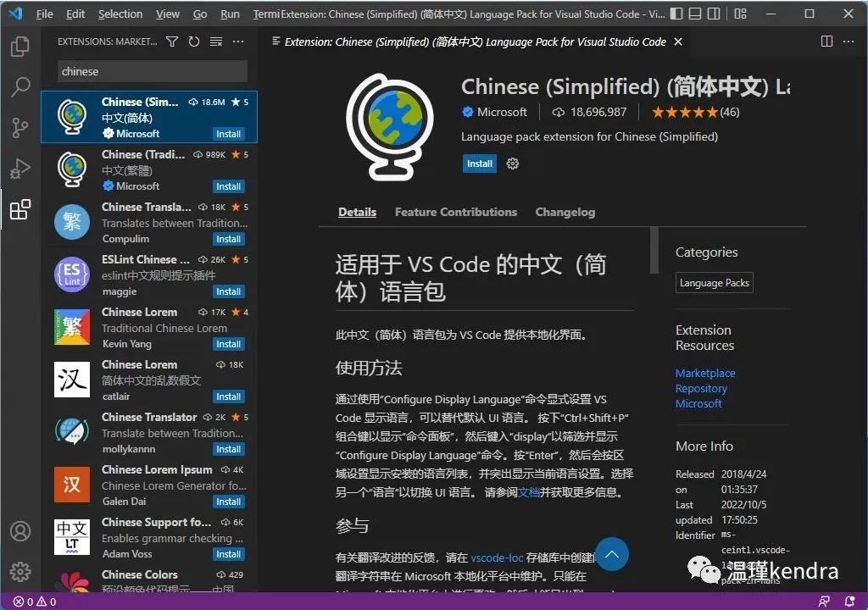Open the Repository resource link
The image size is (868, 610).
701,389
